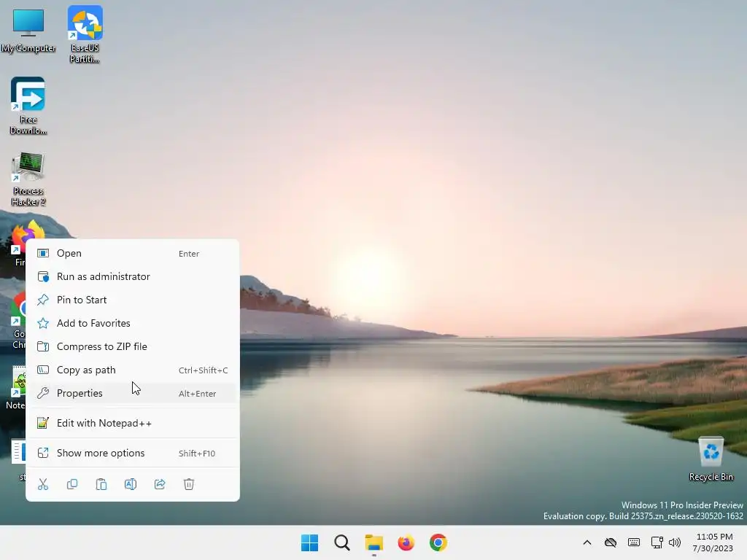The image size is (747, 560).
Task: Click the Share icon in context menu
Action: coord(160,484)
